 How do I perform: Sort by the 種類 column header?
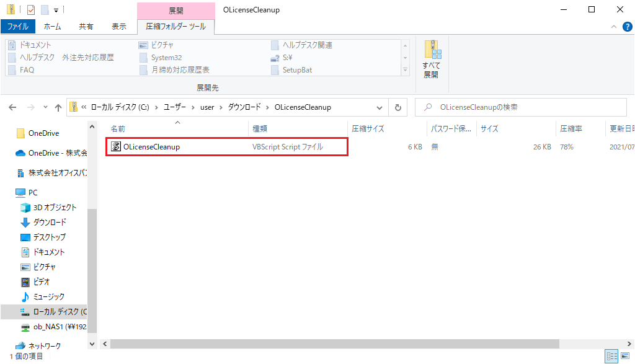260,129
